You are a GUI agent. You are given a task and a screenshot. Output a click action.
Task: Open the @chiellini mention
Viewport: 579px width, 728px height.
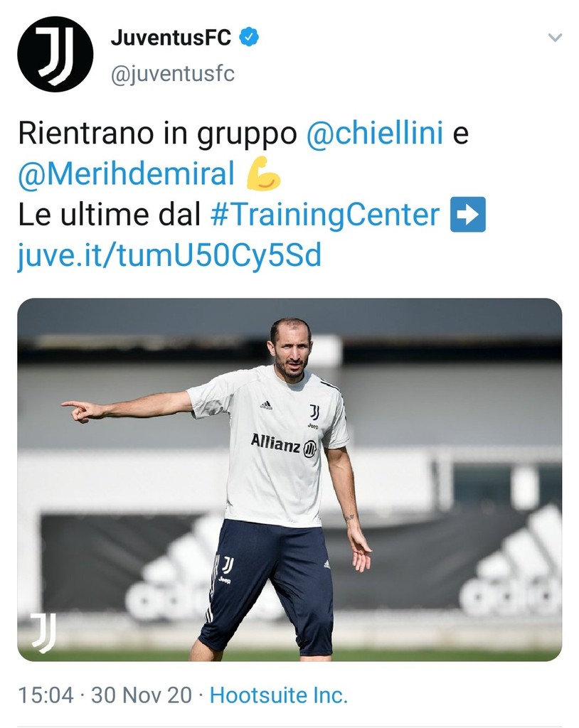coord(375,133)
